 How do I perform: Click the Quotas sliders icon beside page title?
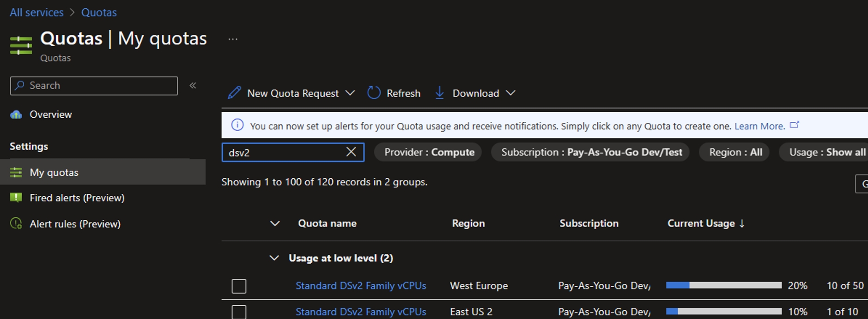(21, 45)
